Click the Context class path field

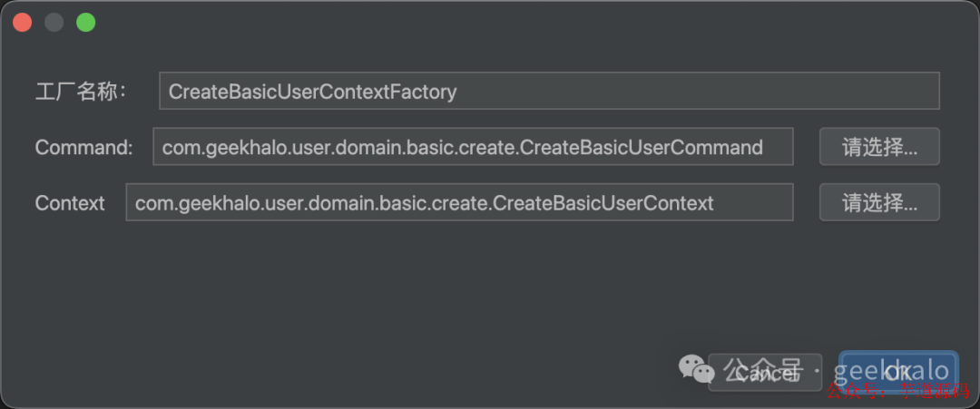click(459, 202)
